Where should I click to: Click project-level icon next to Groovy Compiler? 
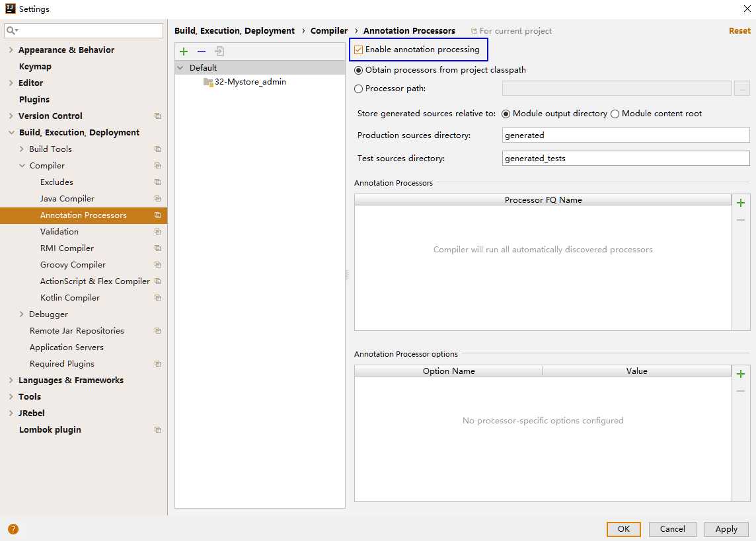pyautogui.click(x=157, y=265)
